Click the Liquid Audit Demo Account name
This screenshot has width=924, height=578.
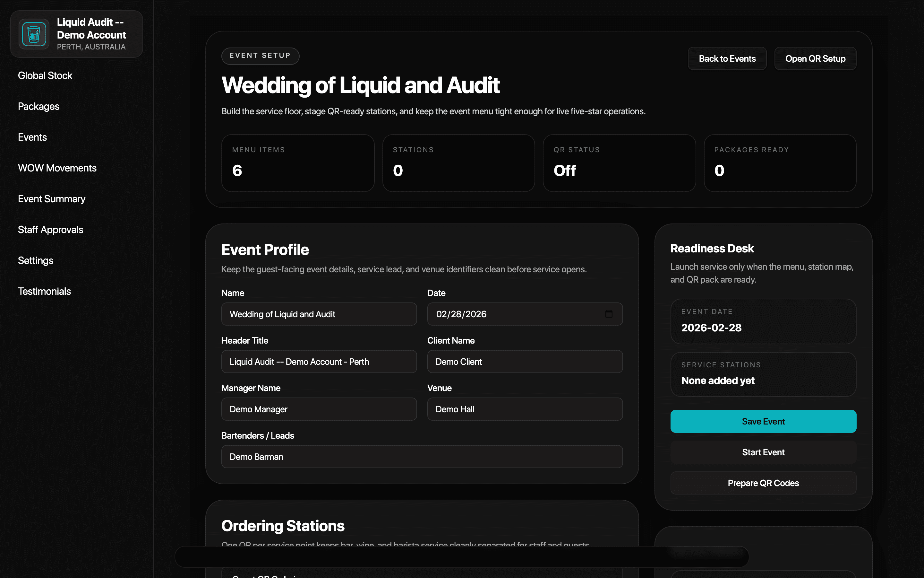(92, 29)
